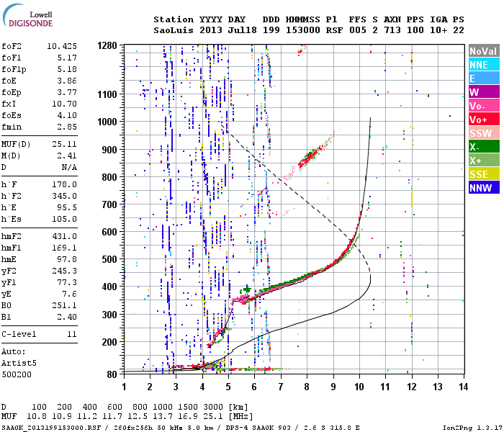Select the X- dark green swatch
Image resolution: width=504 pixels, height=432 pixels.
tap(484, 147)
